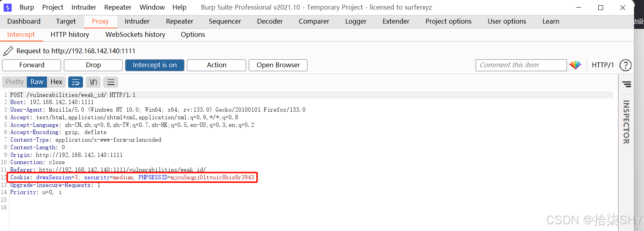The width and height of the screenshot is (644, 231).
Task: Click the Content-Length: 0 line
Action: tap(37, 147)
